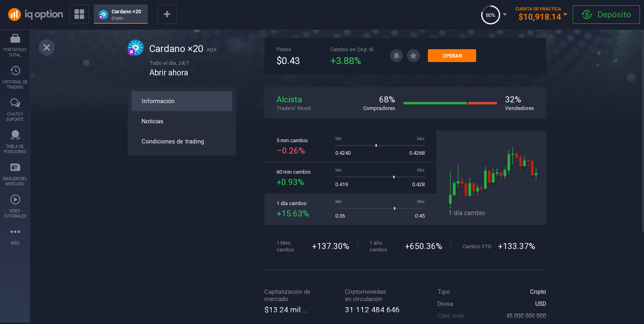Image resolution: width=644 pixels, height=324 pixels.
Task: Click the +650.36% 1 año cambio value
Action: pos(423,246)
